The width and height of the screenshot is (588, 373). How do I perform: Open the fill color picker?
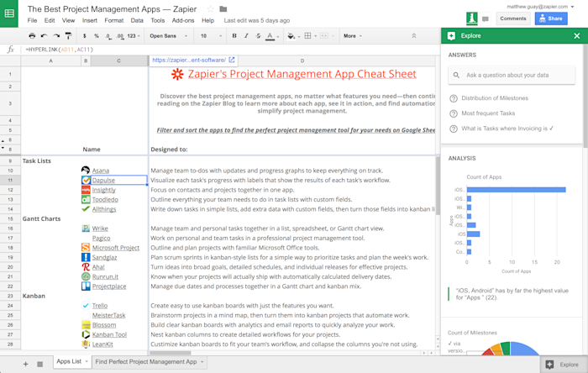(x=291, y=36)
